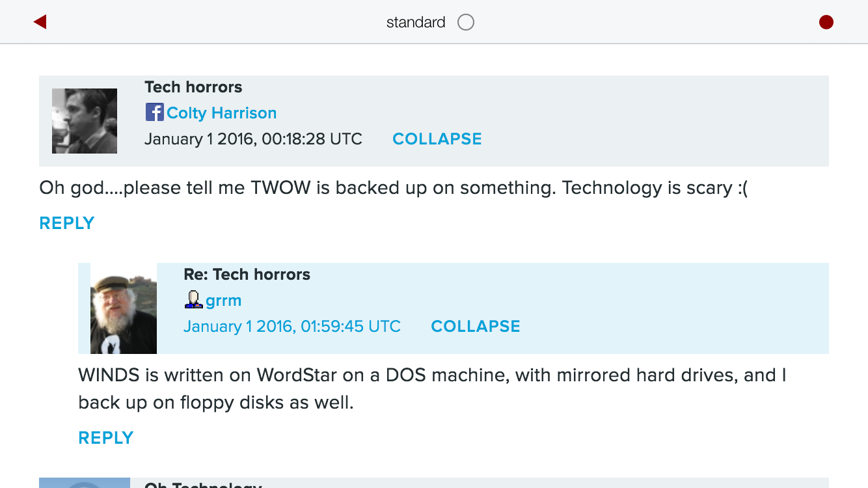Collapse the Tech horrors comment

click(437, 139)
